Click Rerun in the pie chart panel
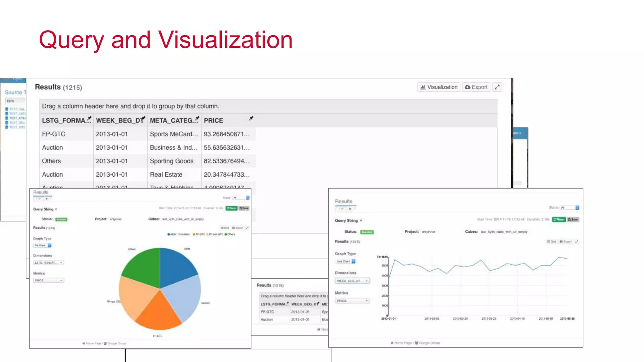 pyautogui.click(x=231, y=208)
